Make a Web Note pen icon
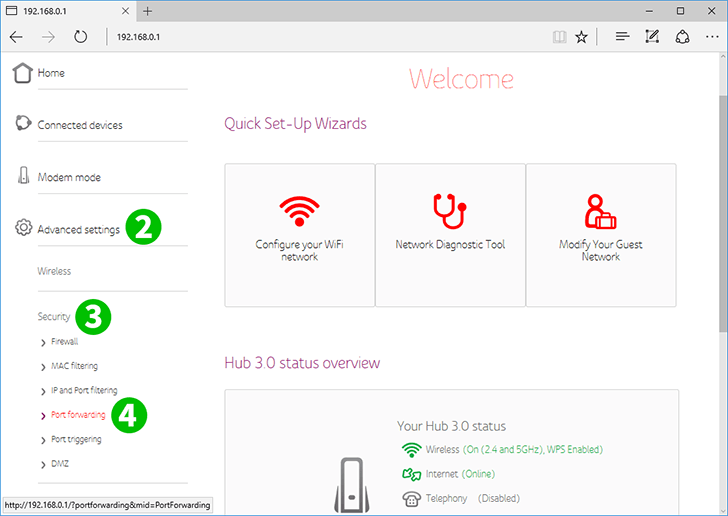Viewport: 728px width, 516px height. tap(652, 36)
